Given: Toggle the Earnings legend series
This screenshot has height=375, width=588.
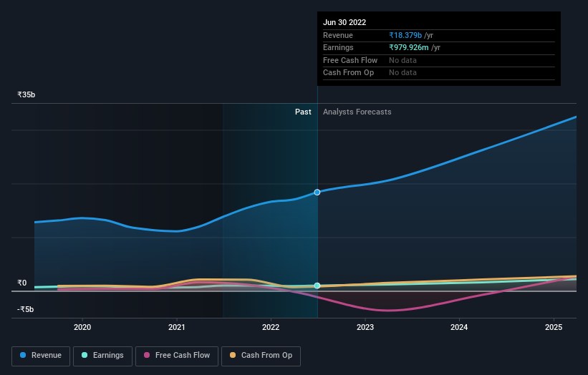Looking at the screenshot, I should point(102,356).
